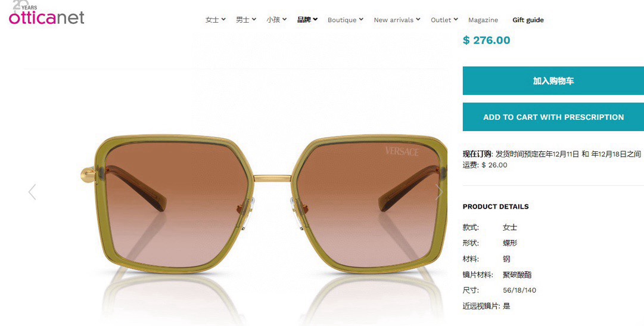Open the New arrivals menu
Image resolution: width=644 pixels, height=326 pixels.
coord(397,20)
